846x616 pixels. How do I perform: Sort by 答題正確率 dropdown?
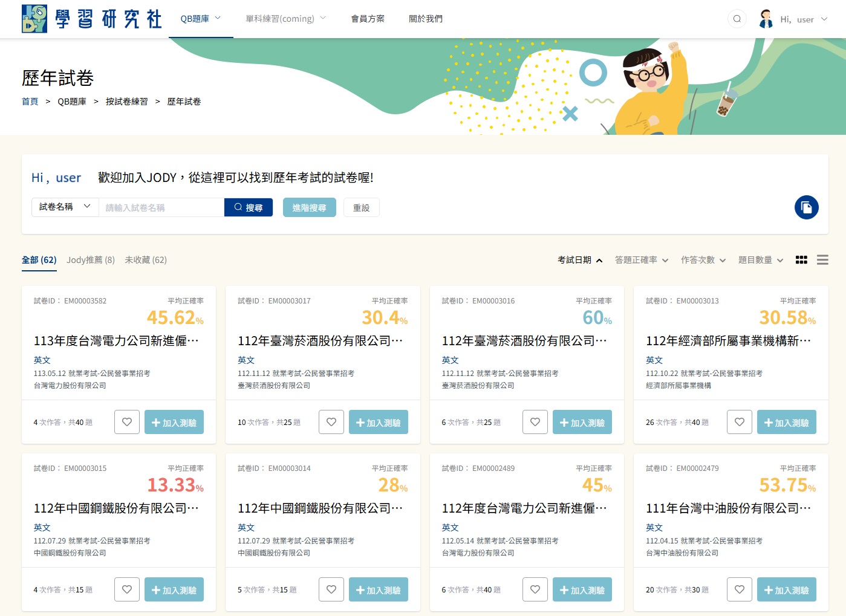click(x=641, y=260)
